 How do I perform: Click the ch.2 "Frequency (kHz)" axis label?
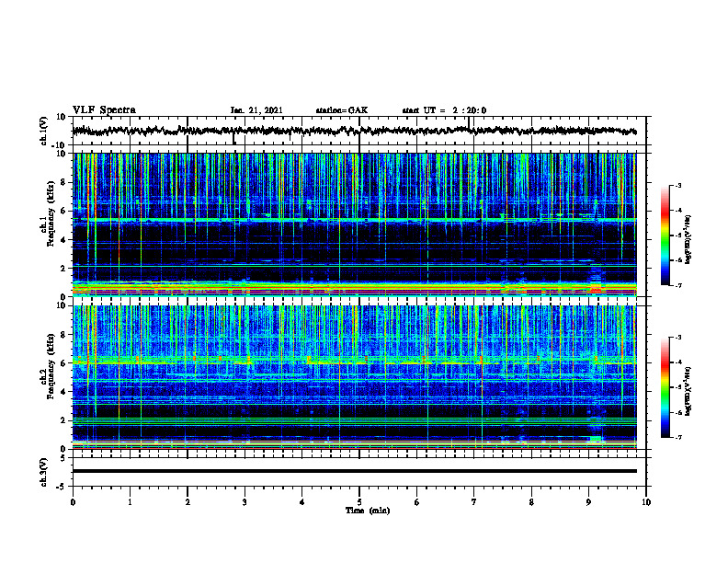click(51, 366)
